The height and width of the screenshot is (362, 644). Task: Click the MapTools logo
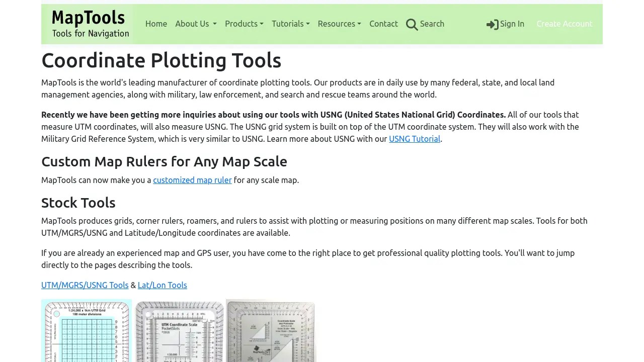(89, 24)
